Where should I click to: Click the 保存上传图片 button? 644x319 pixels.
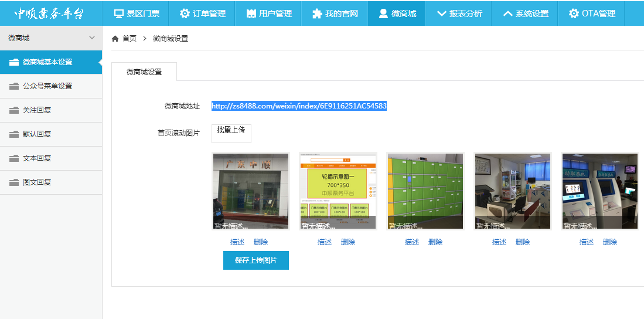(x=256, y=260)
